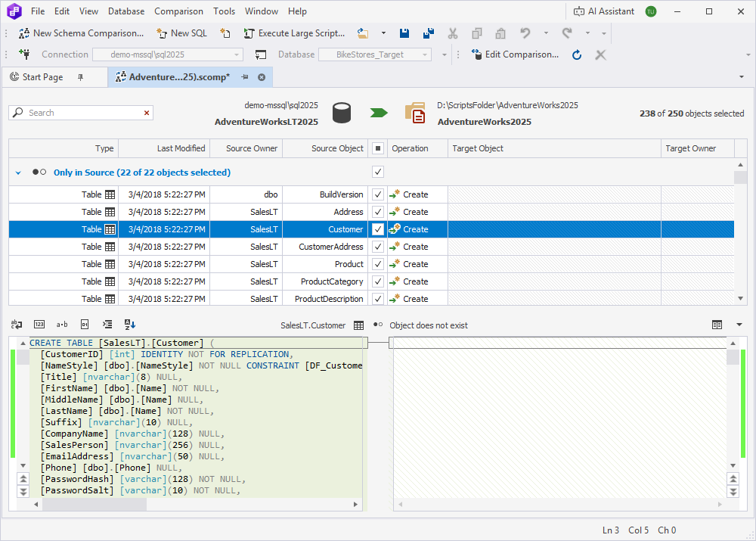Open the Redo history dropdown arrow
The height and width of the screenshot is (541, 756).
(587, 33)
